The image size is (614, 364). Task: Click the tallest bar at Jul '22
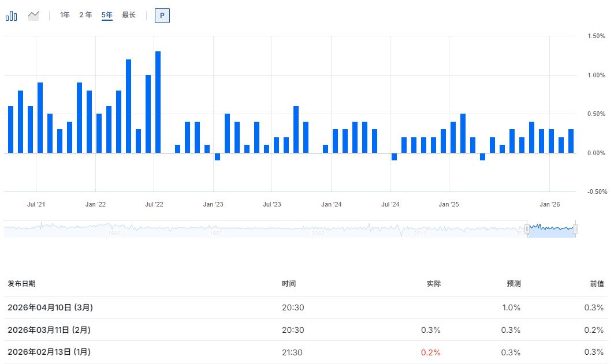tap(158, 102)
